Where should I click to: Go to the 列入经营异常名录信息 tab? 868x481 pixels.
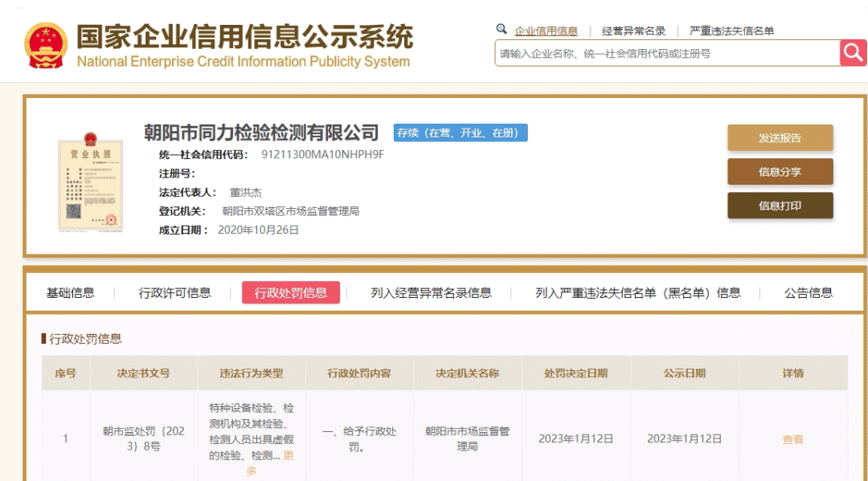[x=431, y=293]
